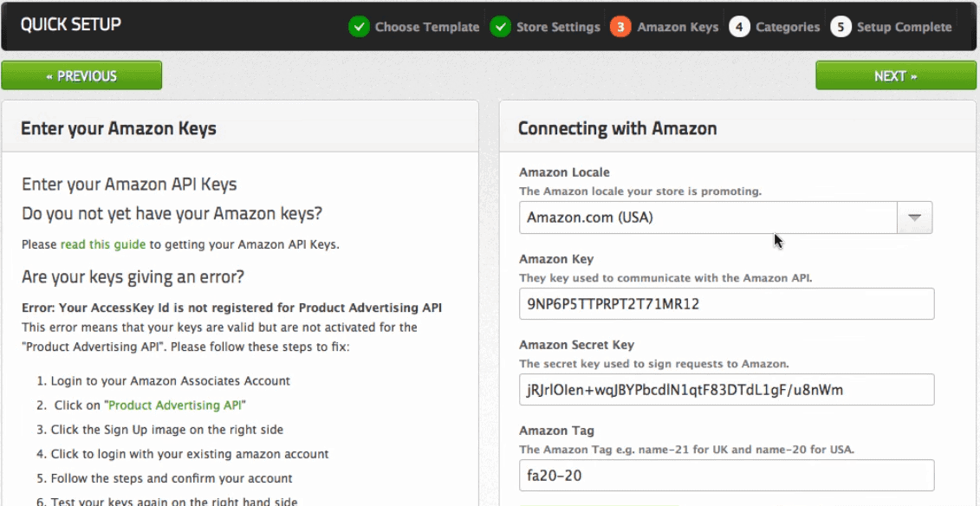This screenshot has height=506, width=980.
Task: Click the Connecting with Amazon heading
Action: tap(618, 129)
